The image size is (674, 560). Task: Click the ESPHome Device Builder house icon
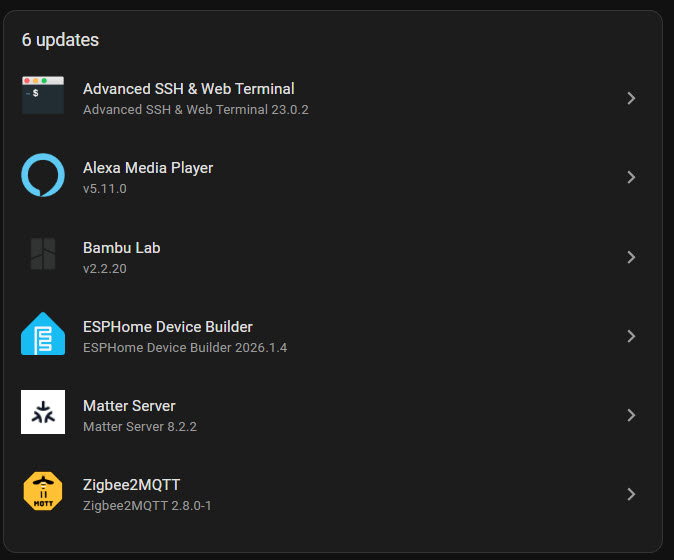[x=43, y=334]
